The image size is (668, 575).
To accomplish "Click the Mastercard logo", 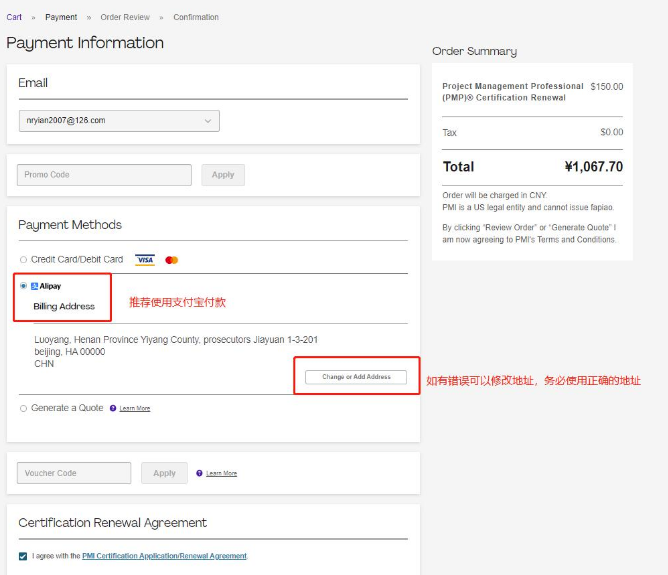I will pos(171,260).
